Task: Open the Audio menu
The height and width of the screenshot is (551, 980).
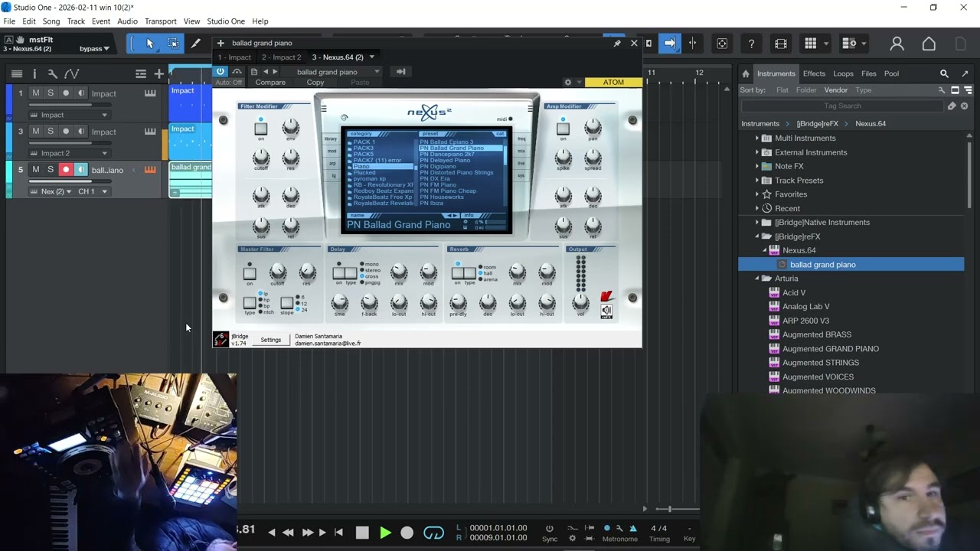Action: click(x=127, y=21)
